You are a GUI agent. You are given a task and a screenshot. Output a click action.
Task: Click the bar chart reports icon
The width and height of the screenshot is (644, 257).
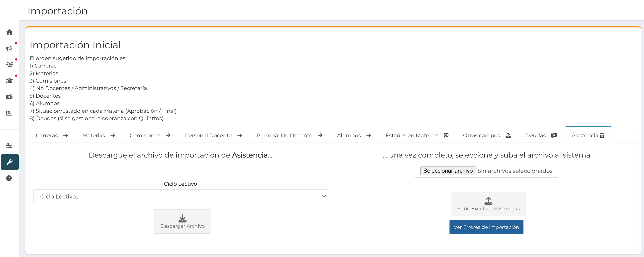[x=9, y=113]
